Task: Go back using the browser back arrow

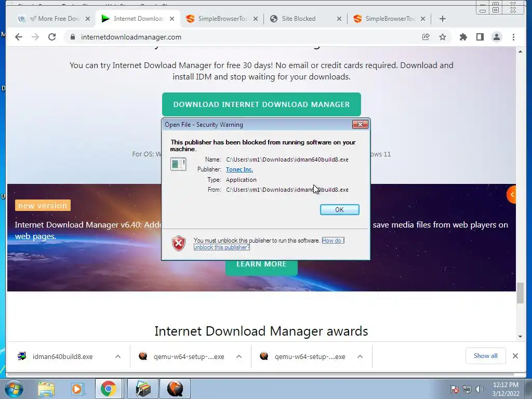Action: (x=19, y=37)
